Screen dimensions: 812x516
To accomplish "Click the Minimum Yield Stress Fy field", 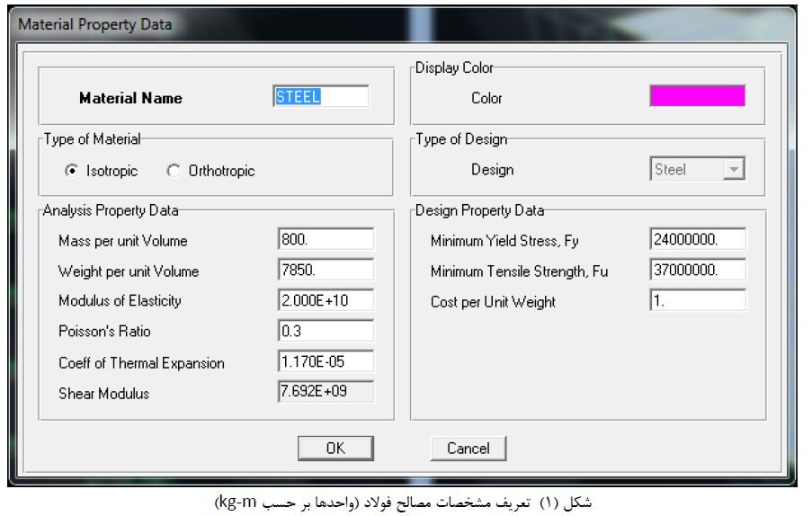I will pyautogui.click(x=698, y=239).
